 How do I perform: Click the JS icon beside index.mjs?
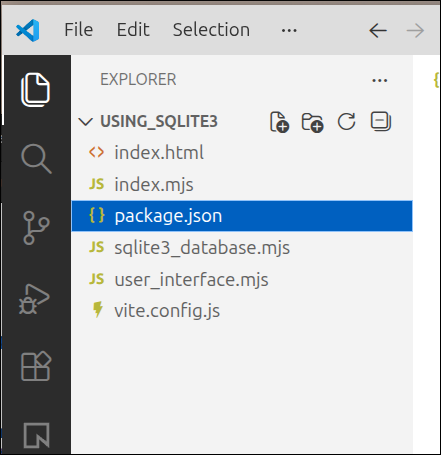pyautogui.click(x=97, y=184)
